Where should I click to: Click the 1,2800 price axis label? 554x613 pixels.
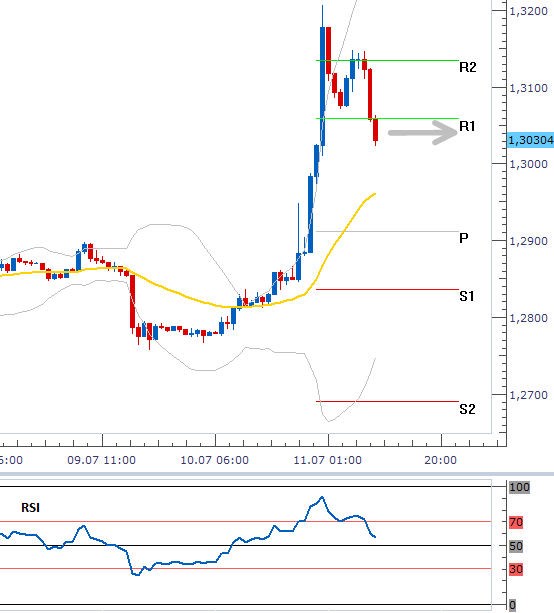click(529, 318)
